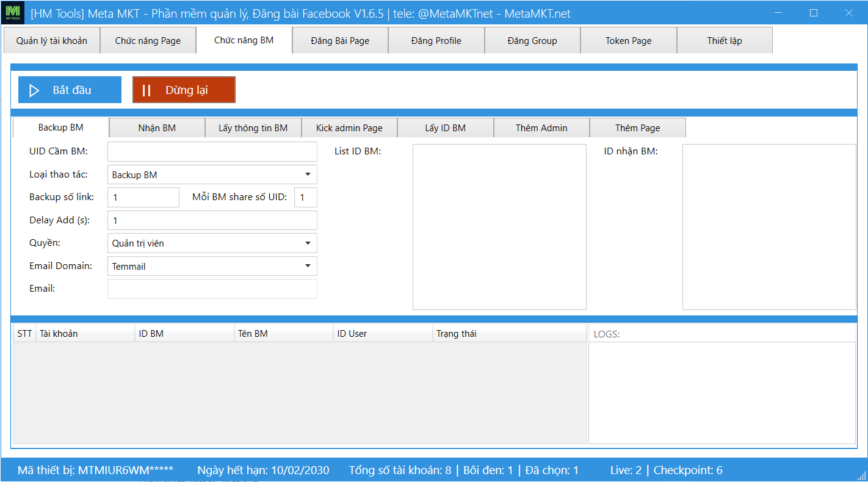Expand the Quyền combo box
This screenshot has height=482, width=868.
pos(212,243)
